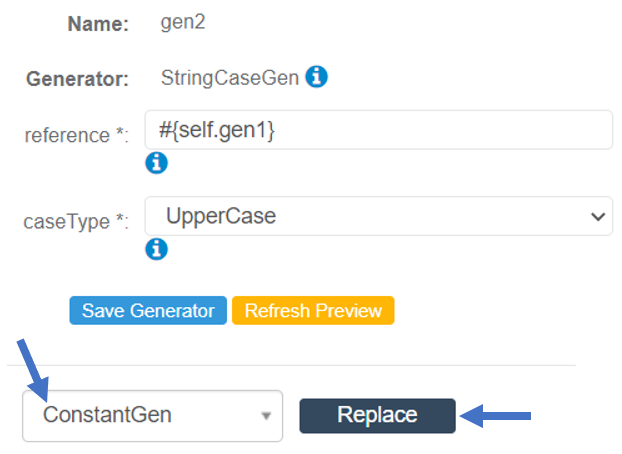Viewport: 622px width, 454px height.
Task: Click the "Generator:" label
Action: (x=78, y=78)
